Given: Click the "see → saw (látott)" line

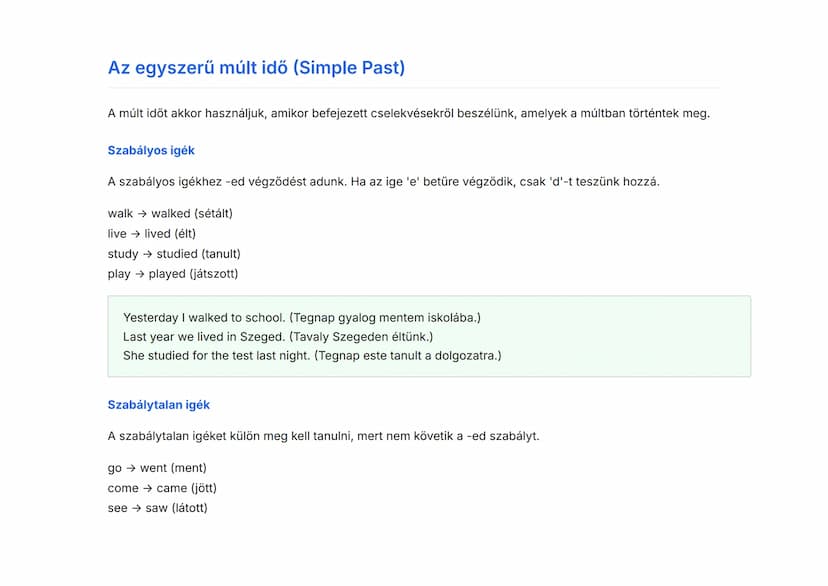Looking at the screenshot, I should (157, 508).
